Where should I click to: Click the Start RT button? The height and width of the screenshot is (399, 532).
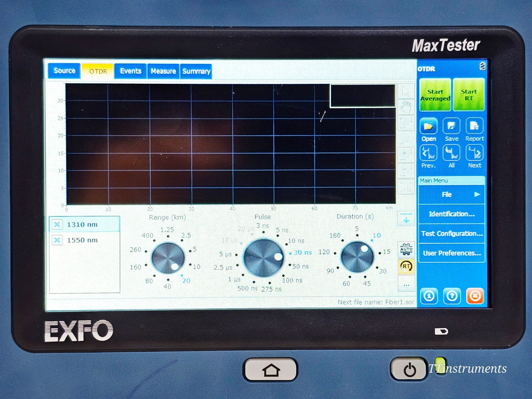coord(469,95)
